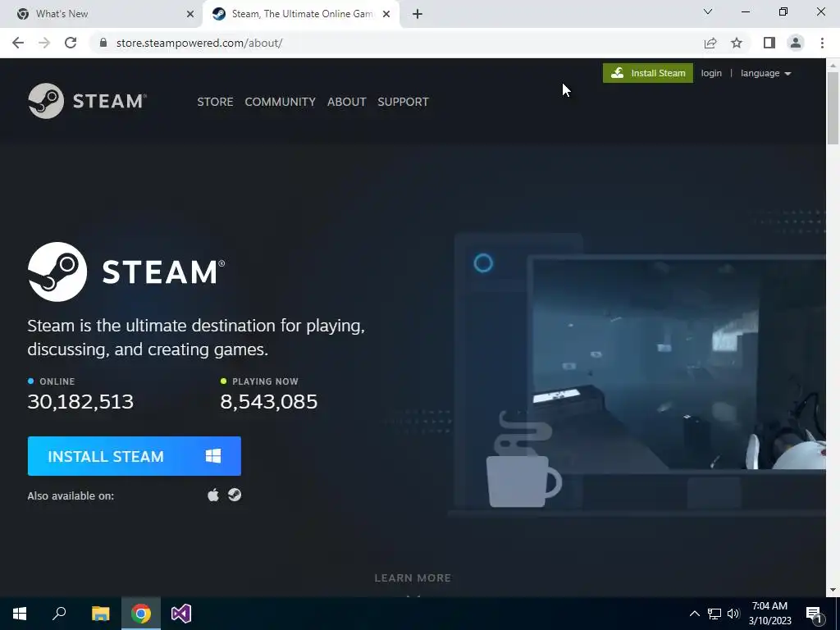Image resolution: width=840 pixels, height=630 pixels.
Task: Click the SteamOS Linux download icon
Action: (235, 495)
